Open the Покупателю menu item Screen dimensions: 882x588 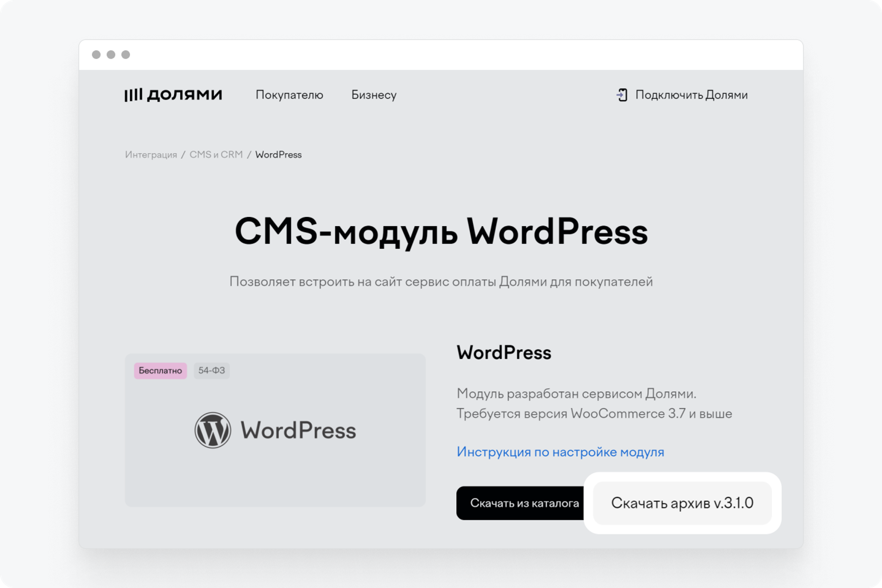coord(289,95)
